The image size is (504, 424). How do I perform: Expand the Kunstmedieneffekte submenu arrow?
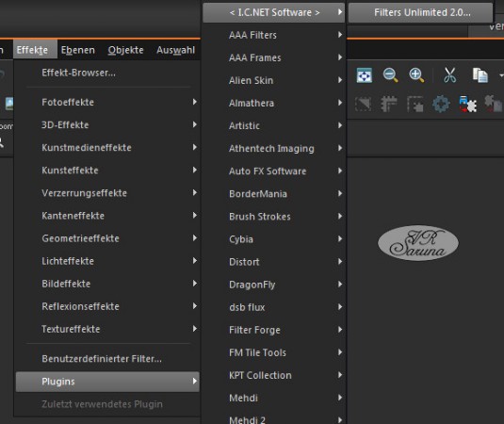point(194,147)
